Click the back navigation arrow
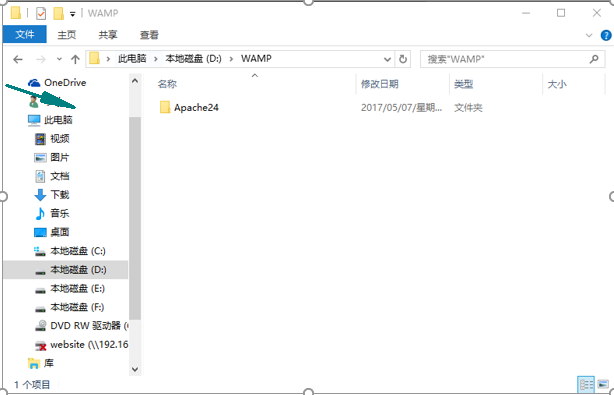 [18, 60]
